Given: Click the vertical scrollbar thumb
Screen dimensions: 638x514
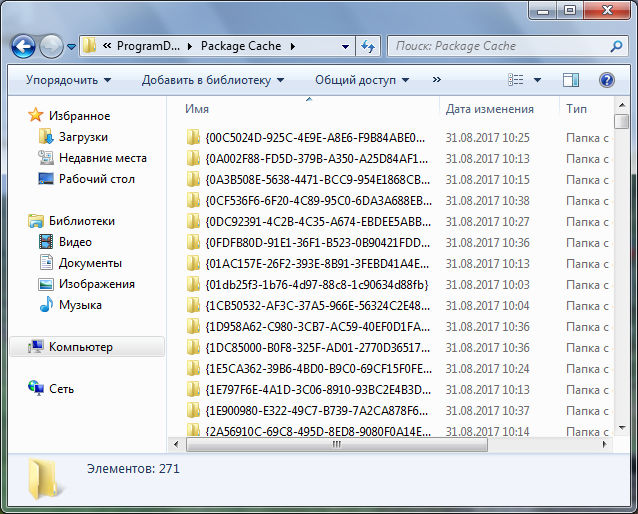Looking at the screenshot, I should pos(622,122).
